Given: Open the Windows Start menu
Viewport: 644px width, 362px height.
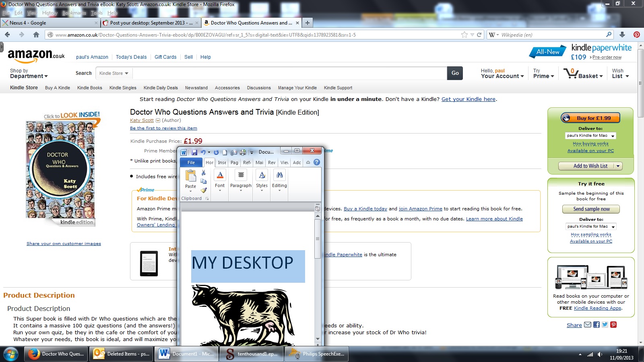Looking at the screenshot, I should tap(11, 354).
